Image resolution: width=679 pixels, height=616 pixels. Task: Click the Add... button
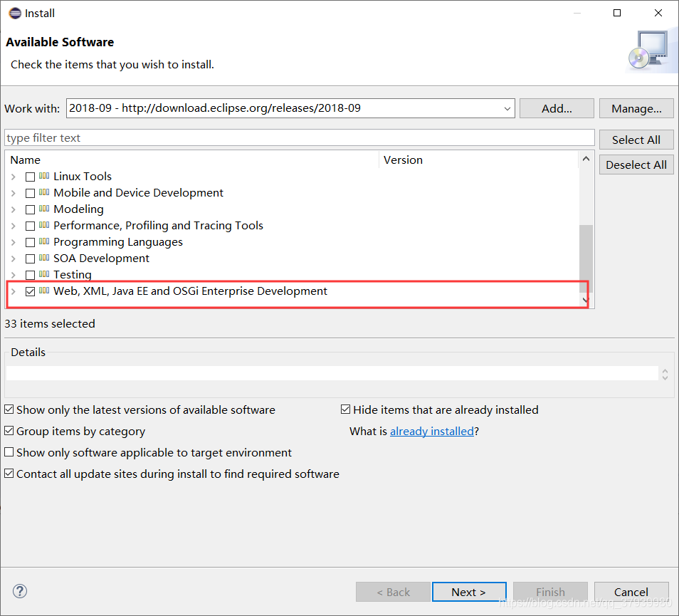point(557,108)
